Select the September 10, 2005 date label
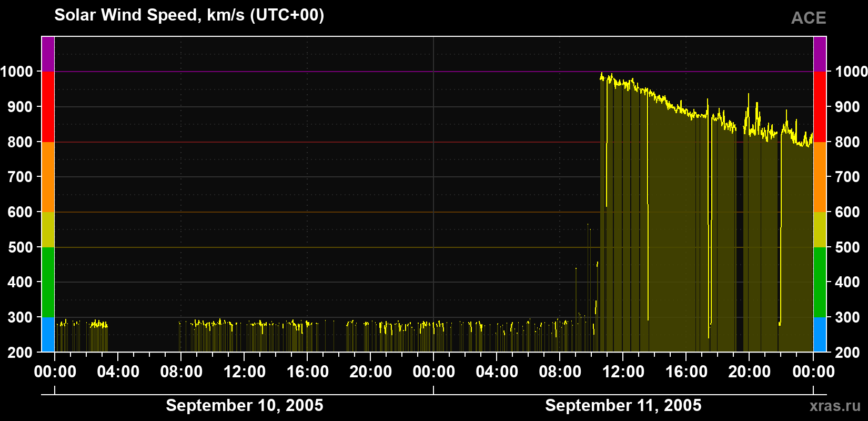868x421 pixels. point(245,405)
